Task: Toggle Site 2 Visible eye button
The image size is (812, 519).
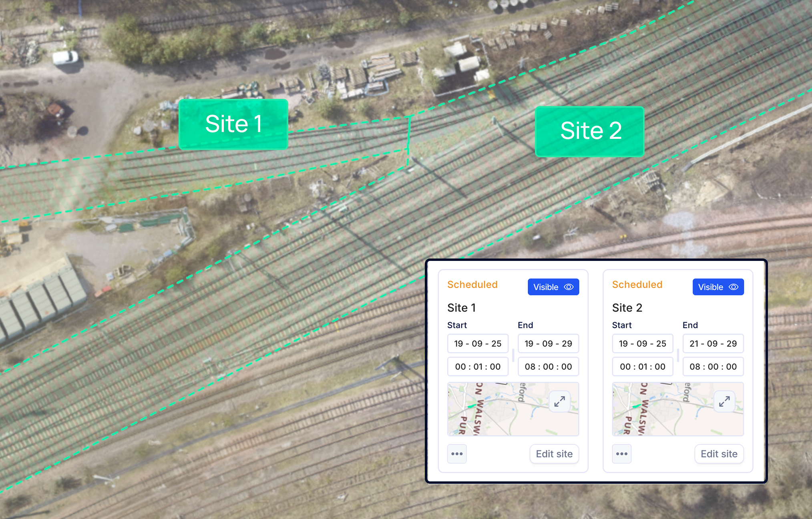Action: [x=718, y=287]
